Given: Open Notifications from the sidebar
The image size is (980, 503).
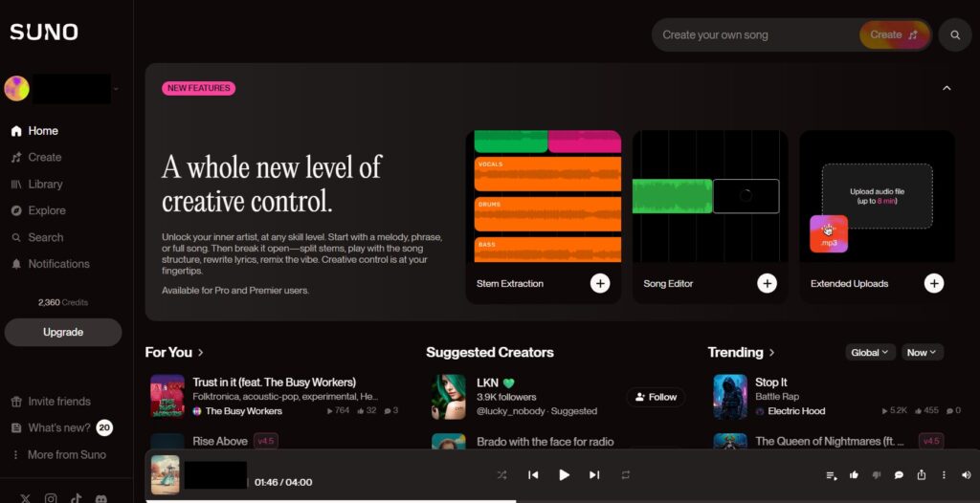Looking at the screenshot, I should [x=50, y=264].
